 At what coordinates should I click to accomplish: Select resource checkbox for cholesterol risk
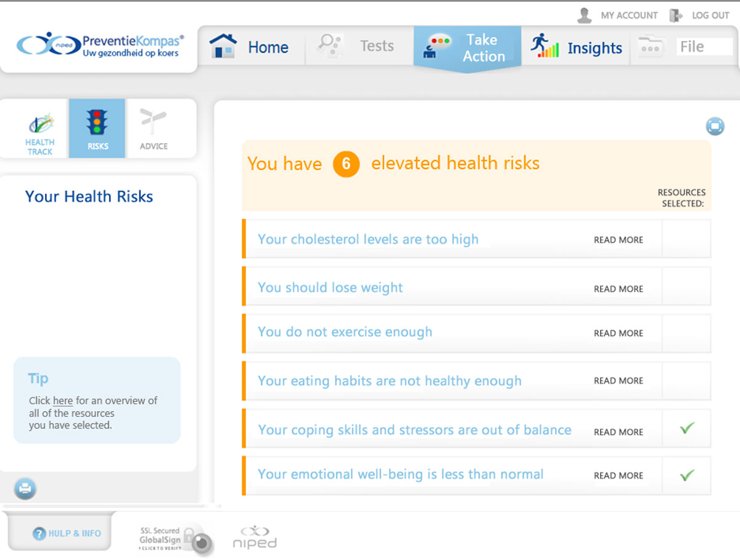click(686, 239)
